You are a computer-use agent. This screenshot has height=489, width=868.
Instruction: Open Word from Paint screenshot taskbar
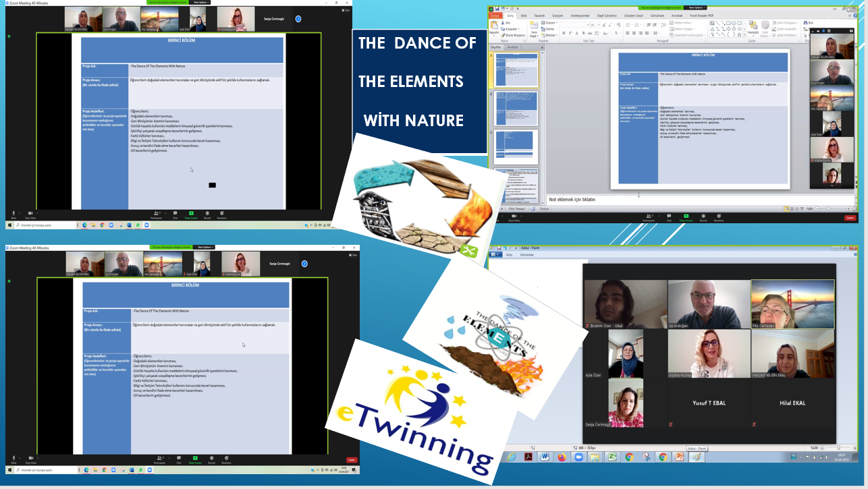pyautogui.click(x=545, y=457)
